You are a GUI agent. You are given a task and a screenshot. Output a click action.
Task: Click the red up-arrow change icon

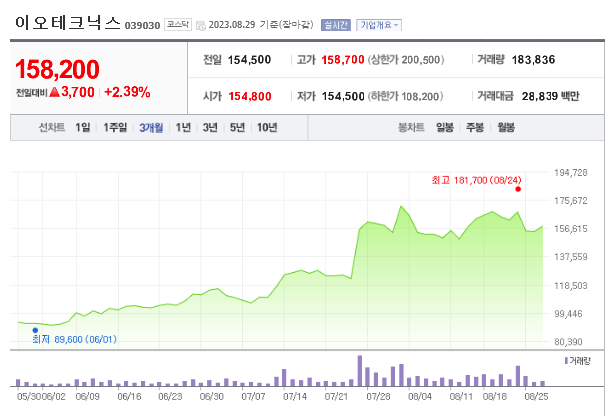54,92
